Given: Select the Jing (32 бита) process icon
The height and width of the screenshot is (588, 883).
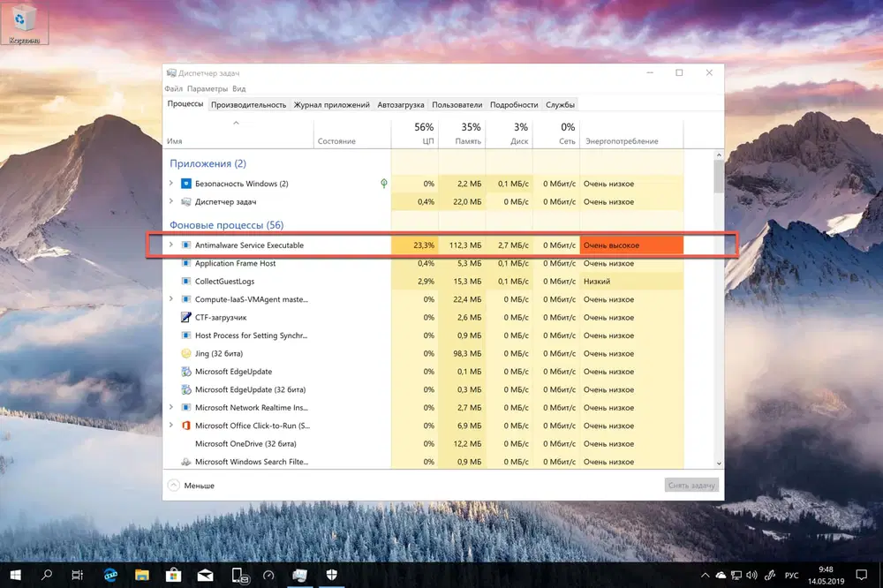Looking at the screenshot, I should pyautogui.click(x=185, y=353).
